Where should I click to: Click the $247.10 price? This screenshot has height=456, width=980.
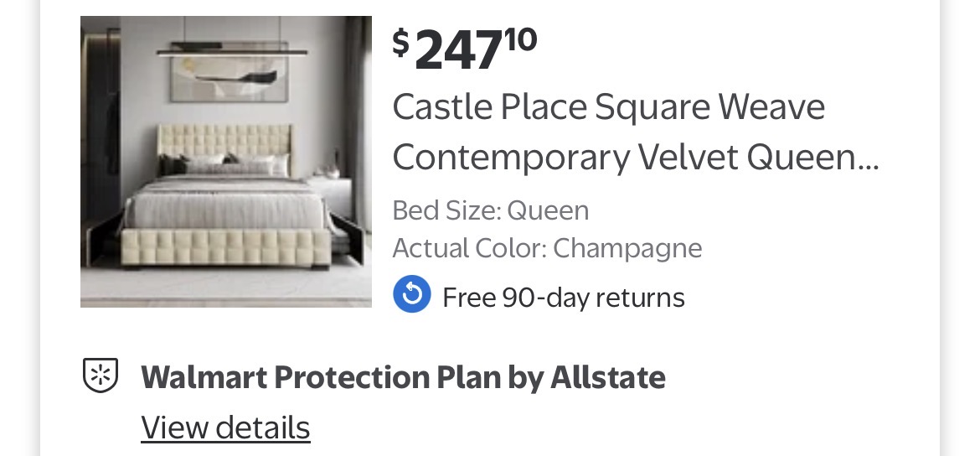tap(465, 49)
